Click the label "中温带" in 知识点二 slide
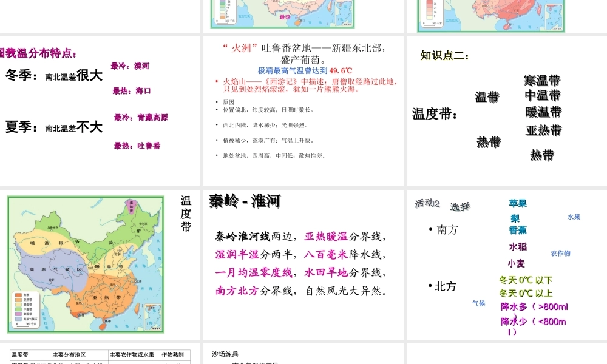 click(x=543, y=95)
